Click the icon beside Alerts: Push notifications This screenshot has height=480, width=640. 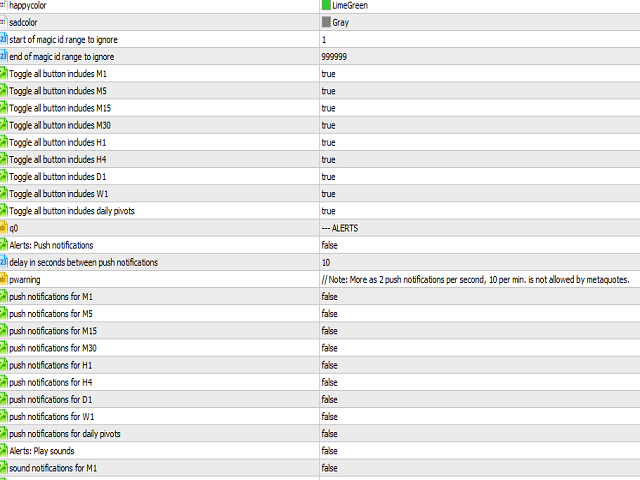coord(4,245)
